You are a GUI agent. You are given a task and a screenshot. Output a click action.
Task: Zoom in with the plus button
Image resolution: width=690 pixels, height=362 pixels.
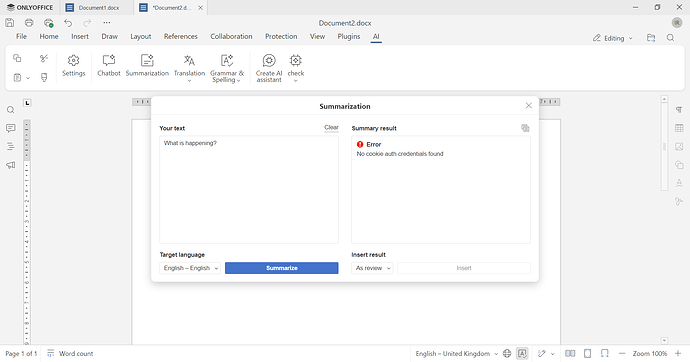pyautogui.click(x=678, y=353)
